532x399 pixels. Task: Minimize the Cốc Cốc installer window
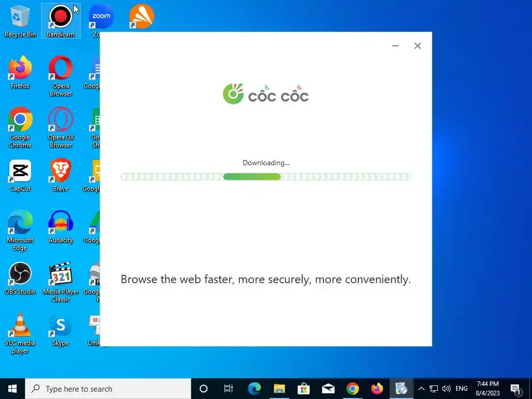click(395, 46)
